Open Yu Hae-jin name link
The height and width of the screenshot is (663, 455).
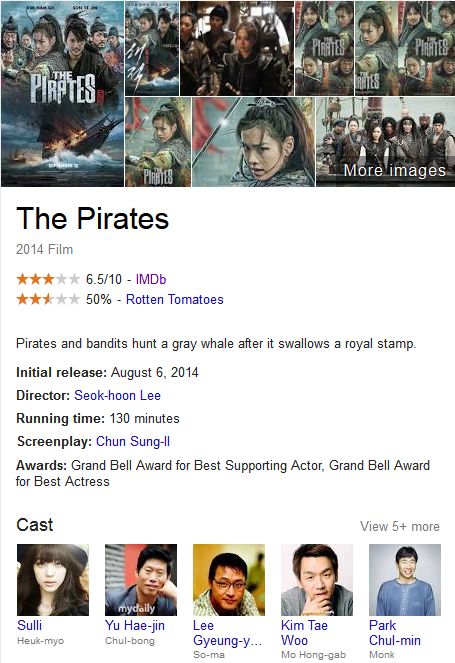[x=135, y=625]
